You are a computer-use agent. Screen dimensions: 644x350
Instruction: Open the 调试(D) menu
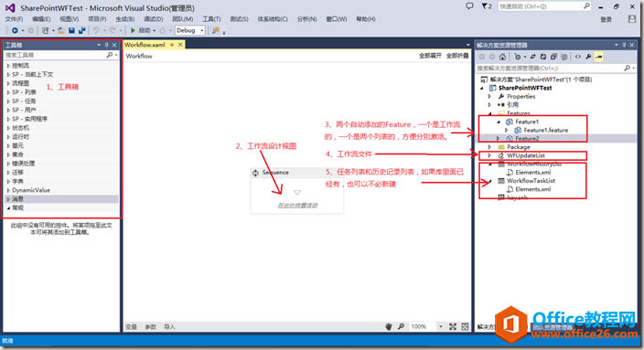(153, 19)
